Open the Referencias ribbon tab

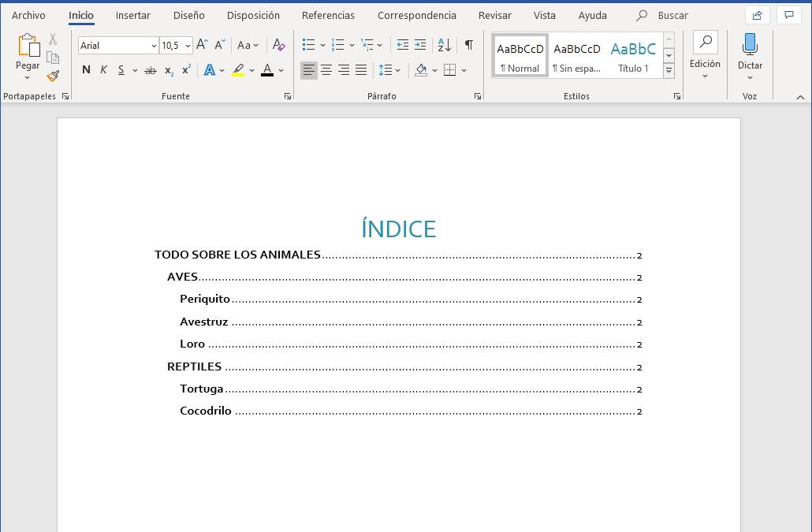[x=328, y=16]
